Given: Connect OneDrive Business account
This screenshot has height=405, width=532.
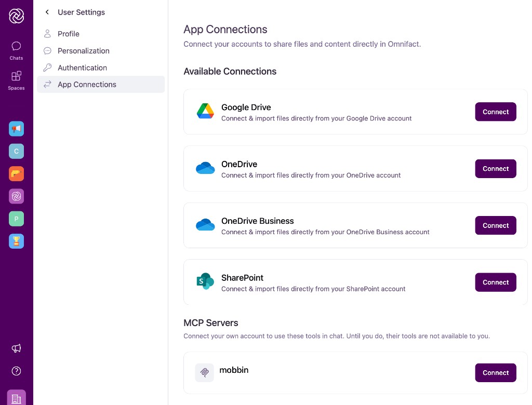Looking at the screenshot, I should pos(495,225).
